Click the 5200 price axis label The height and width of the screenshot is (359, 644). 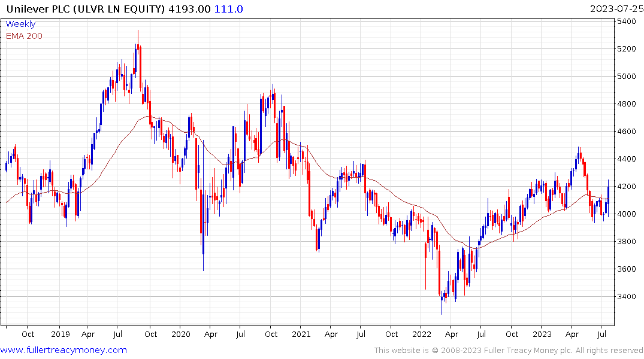click(627, 49)
